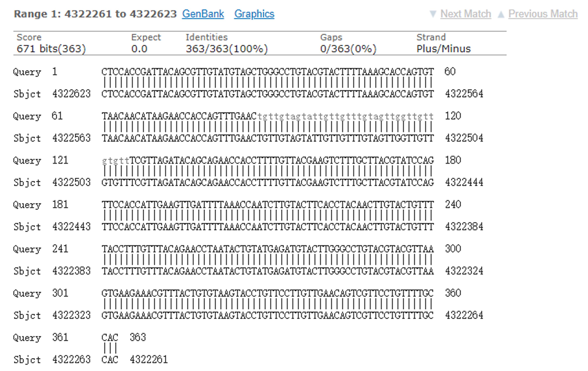
Task: Click the Previous Match link
Action: 543,14
